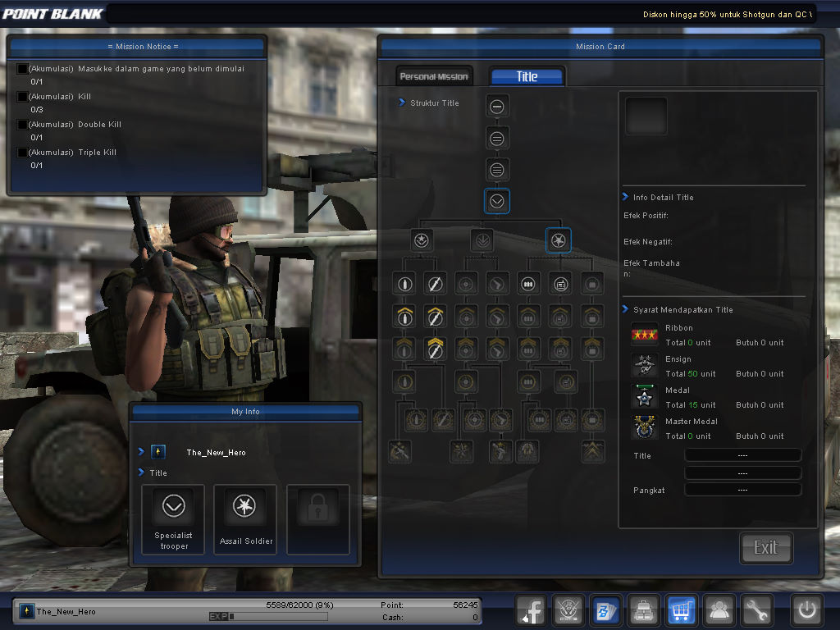Click the power quit icon
The width and height of the screenshot is (840, 630).
807,610
